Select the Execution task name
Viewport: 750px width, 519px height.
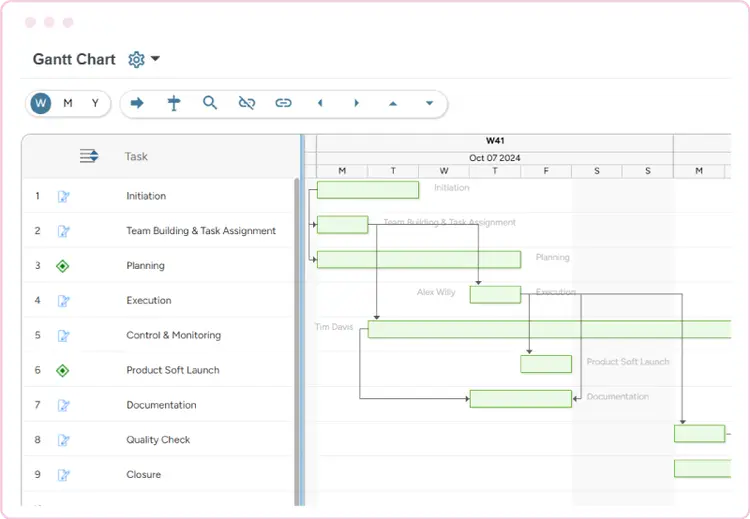point(149,300)
